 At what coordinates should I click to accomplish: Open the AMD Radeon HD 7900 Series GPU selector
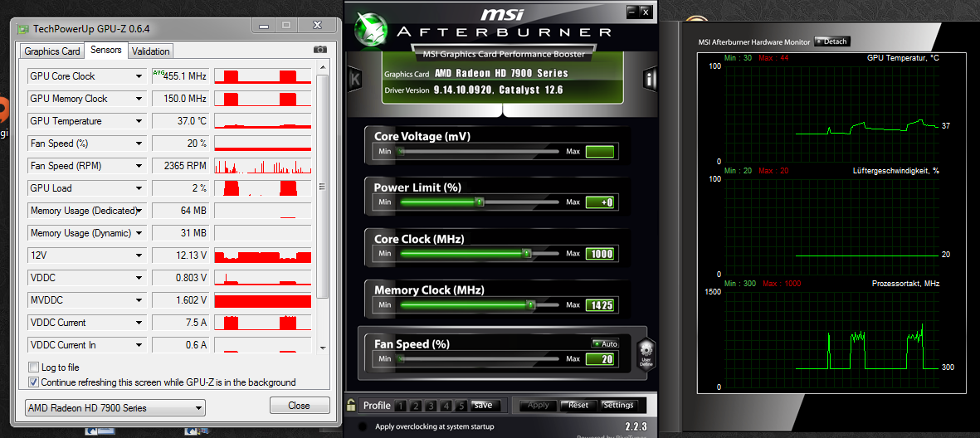(x=115, y=408)
